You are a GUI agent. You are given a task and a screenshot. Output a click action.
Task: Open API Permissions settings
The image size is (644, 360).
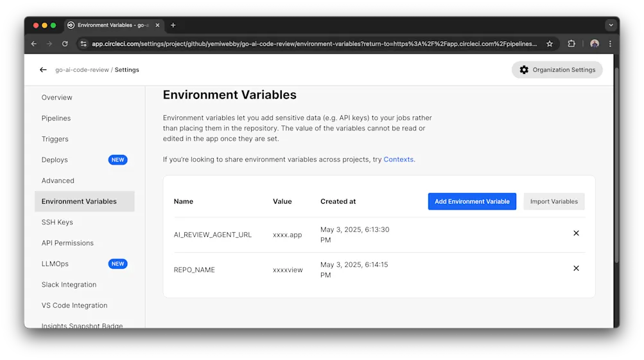67,243
